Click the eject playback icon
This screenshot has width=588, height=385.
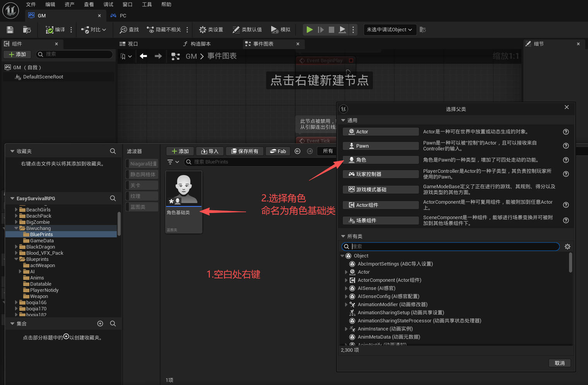342,30
